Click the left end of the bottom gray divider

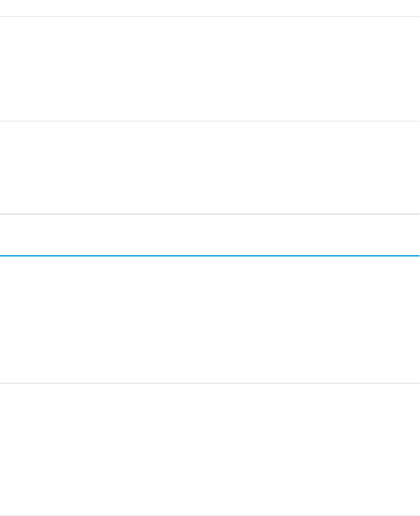(2, 516)
